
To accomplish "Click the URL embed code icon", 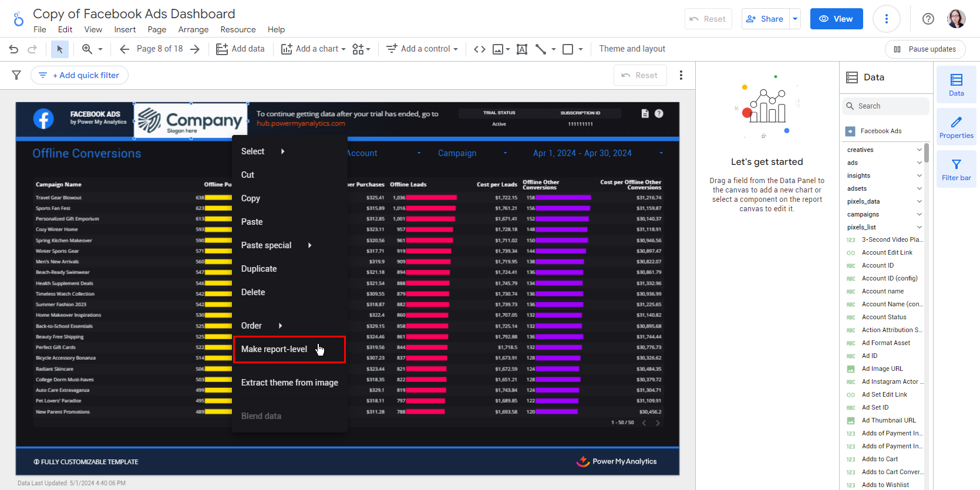I will pyautogui.click(x=480, y=49).
